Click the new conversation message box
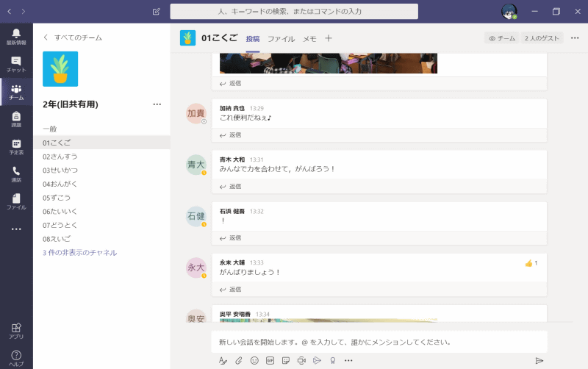 click(379, 342)
